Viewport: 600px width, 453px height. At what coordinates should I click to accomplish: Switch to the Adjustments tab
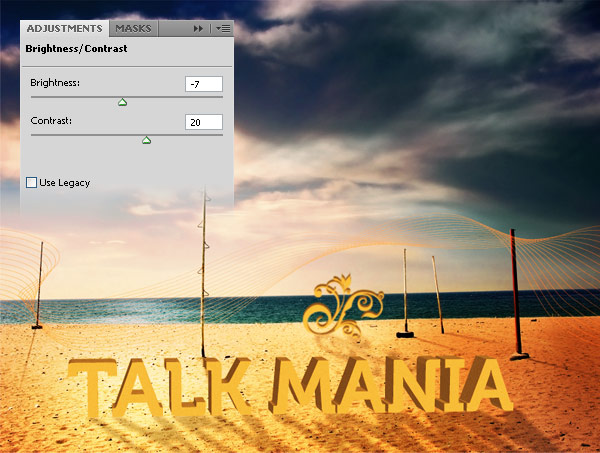point(64,29)
